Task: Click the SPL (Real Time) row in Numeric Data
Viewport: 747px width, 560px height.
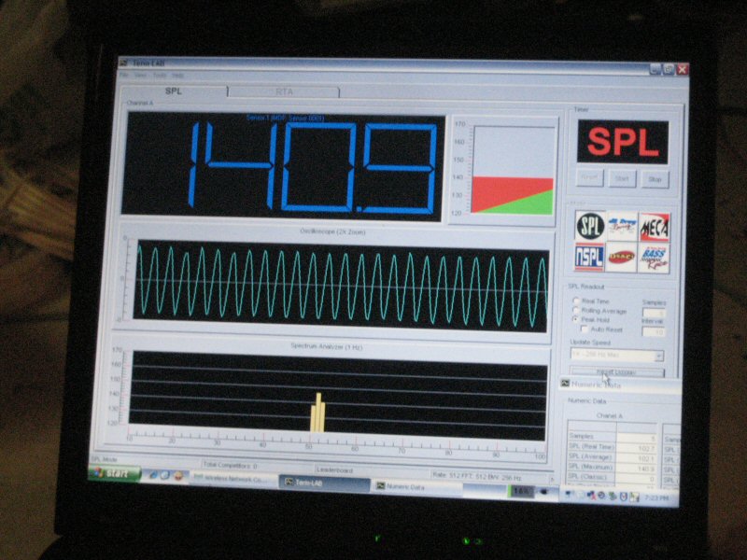Action: [613, 448]
